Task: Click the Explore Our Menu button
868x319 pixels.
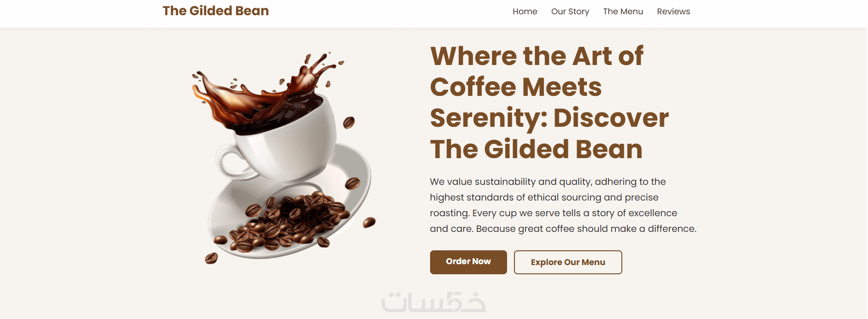Action: (567, 262)
